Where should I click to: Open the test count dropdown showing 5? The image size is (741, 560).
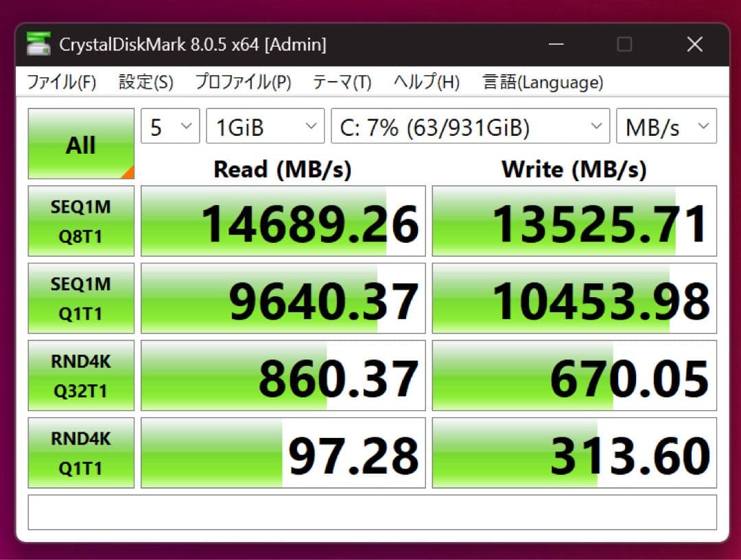169,126
